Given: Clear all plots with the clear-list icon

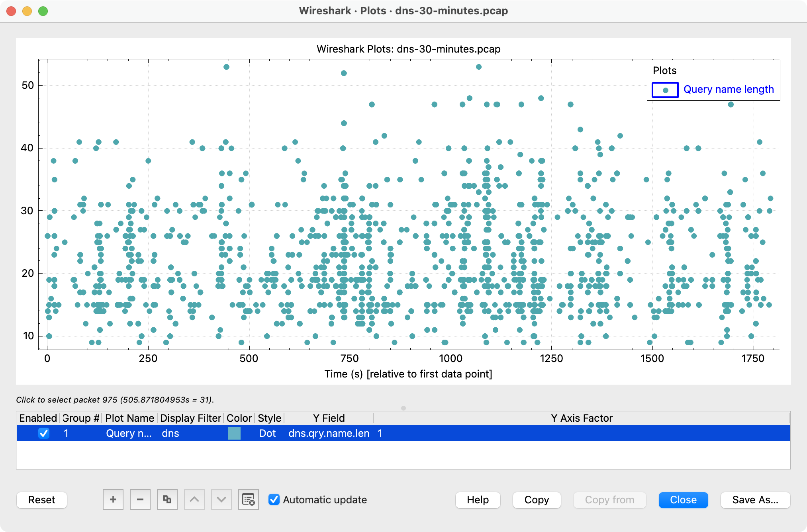Looking at the screenshot, I should point(248,499).
